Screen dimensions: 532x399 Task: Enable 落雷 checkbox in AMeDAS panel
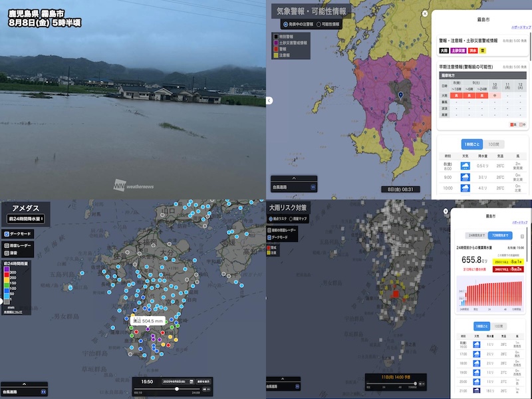pos(7,253)
